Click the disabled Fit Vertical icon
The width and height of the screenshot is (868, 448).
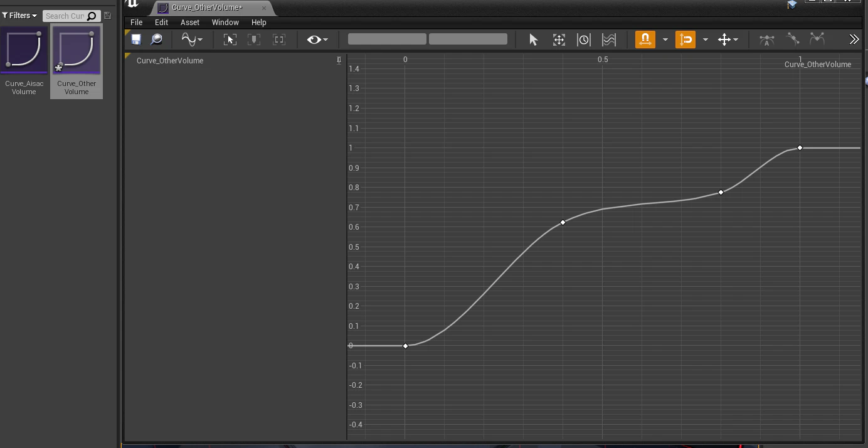coord(254,40)
